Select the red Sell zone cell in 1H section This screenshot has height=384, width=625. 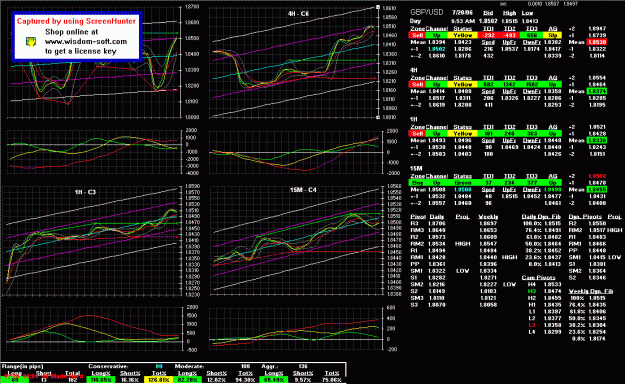point(417,134)
